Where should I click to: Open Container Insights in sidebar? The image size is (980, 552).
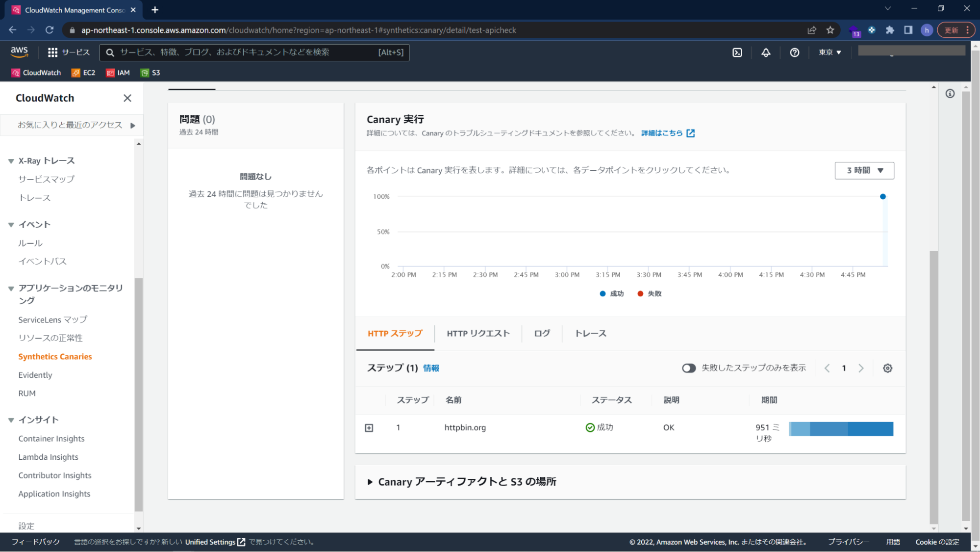tap(51, 439)
